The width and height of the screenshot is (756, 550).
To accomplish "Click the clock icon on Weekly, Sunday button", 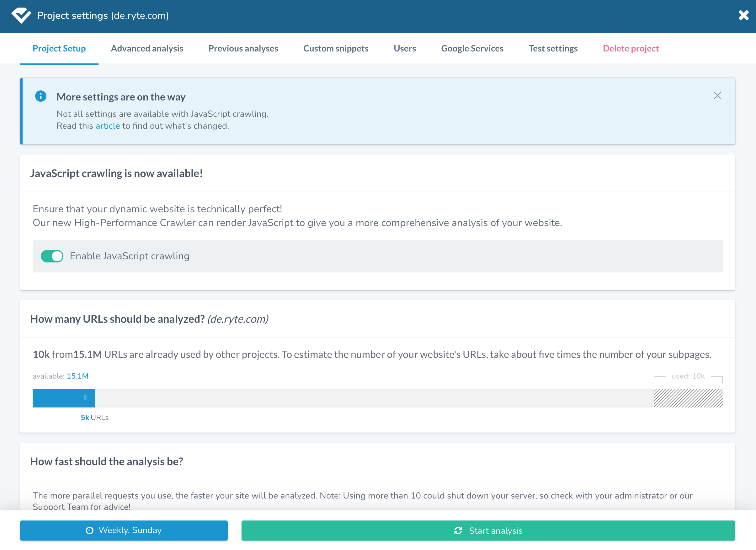I will click(90, 530).
